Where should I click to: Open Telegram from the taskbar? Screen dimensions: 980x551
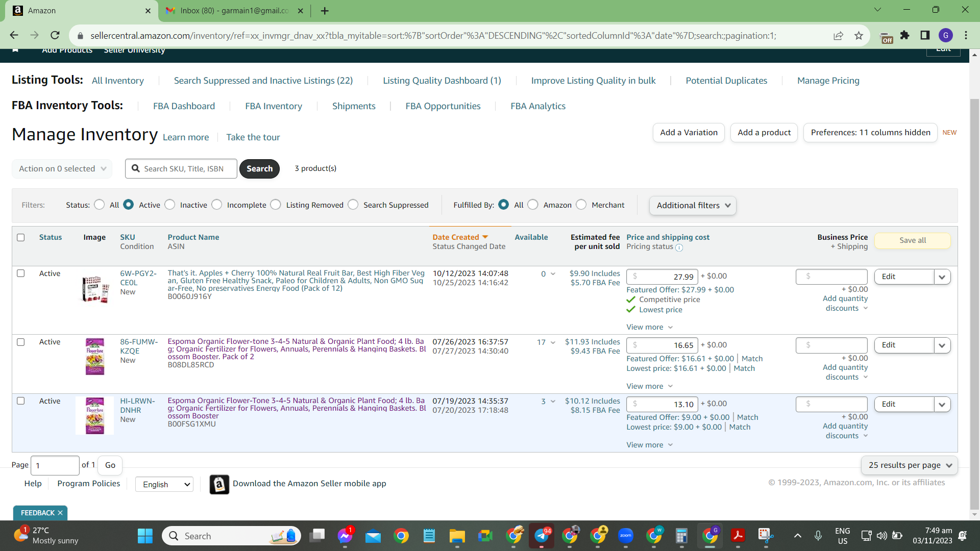542,536
